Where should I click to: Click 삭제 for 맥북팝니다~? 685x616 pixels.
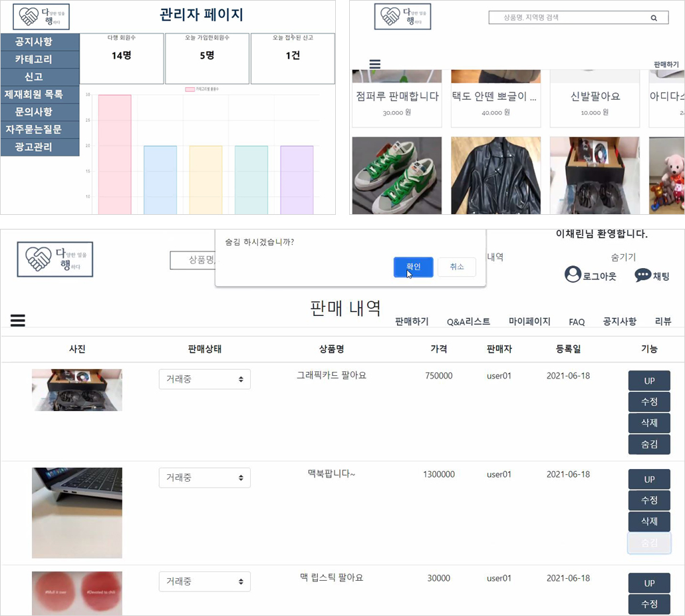[x=649, y=522]
